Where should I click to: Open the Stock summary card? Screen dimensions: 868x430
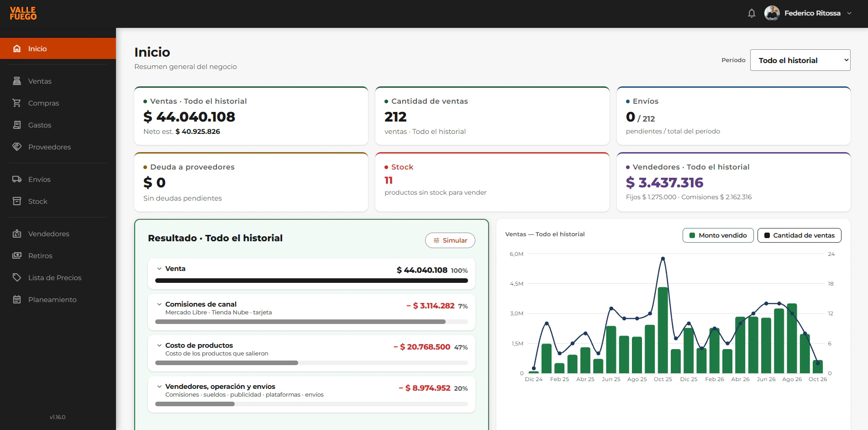click(492, 182)
